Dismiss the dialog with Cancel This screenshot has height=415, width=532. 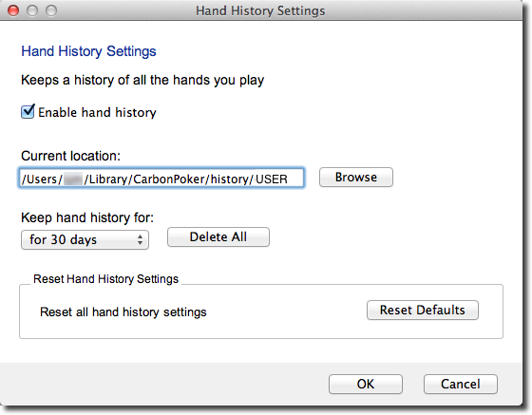[x=461, y=384]
